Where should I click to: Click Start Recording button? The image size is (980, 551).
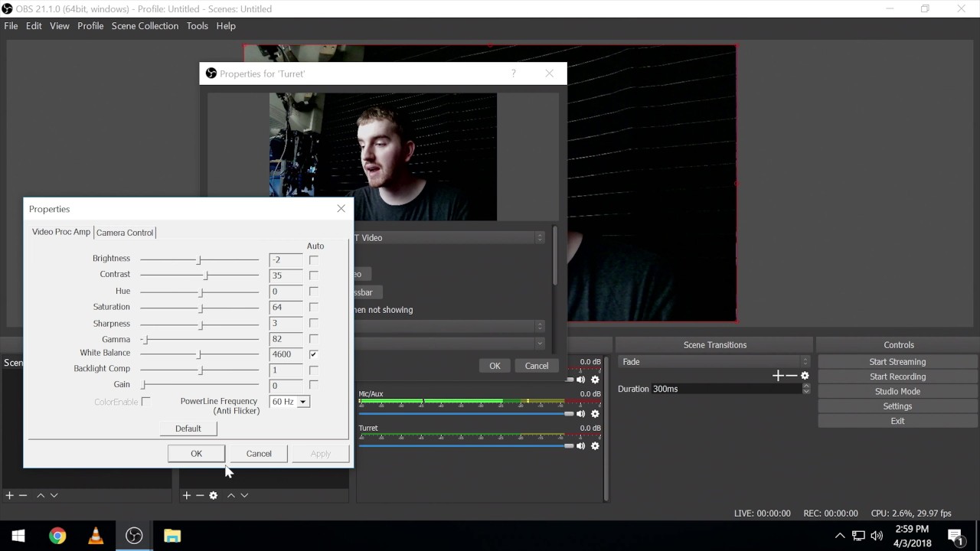tap(897, 377)
